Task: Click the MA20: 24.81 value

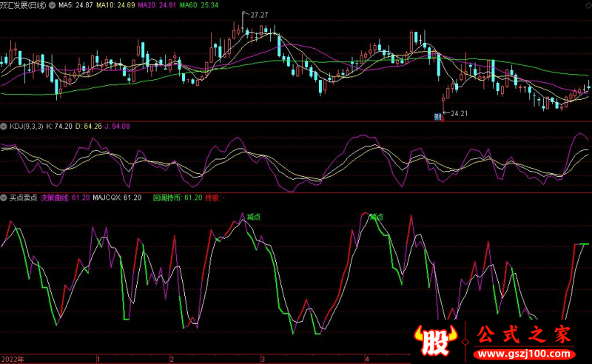Action: [x=157, y=5]
